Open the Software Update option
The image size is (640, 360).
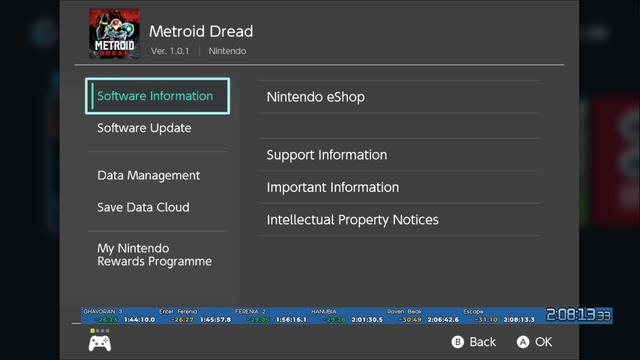pos(144,128)
